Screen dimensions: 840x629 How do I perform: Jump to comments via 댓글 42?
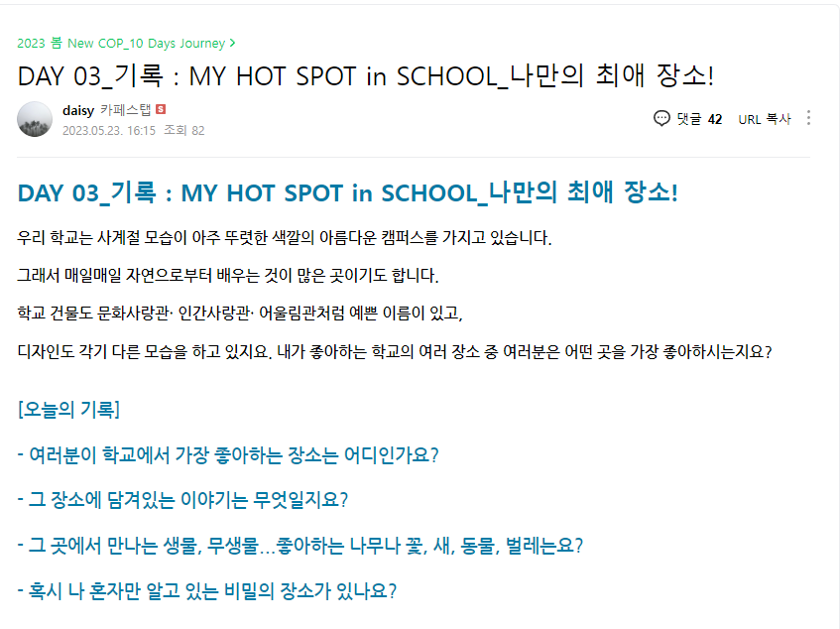pyautogui.click(x=699, y=119)
